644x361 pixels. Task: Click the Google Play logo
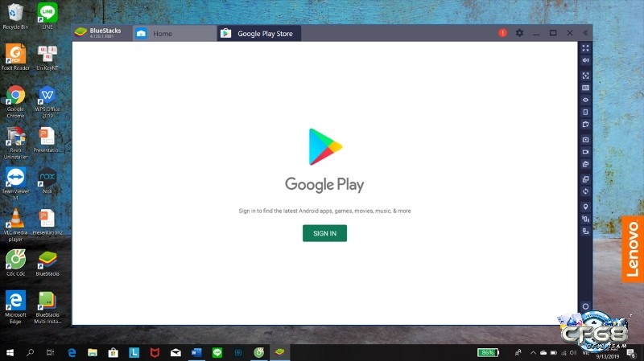pyautogui.click(x=325, y=147)
